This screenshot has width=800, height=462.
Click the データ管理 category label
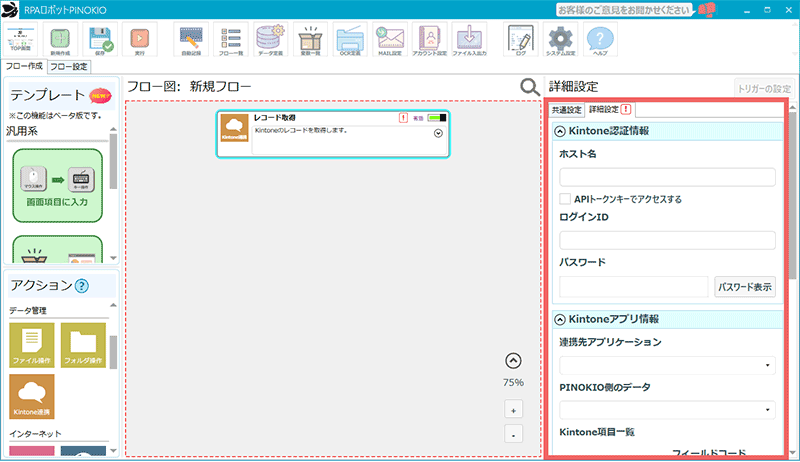click(28, 311)
